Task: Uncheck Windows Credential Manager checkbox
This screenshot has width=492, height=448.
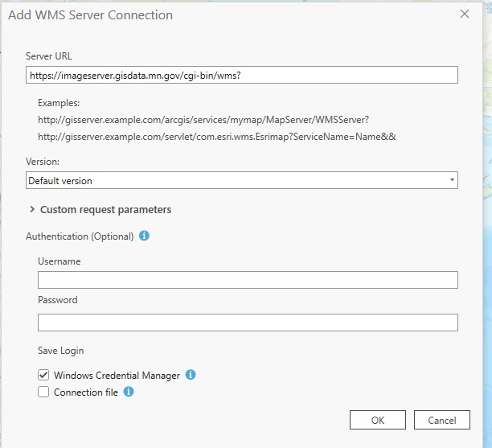Action: coord(43,375)
